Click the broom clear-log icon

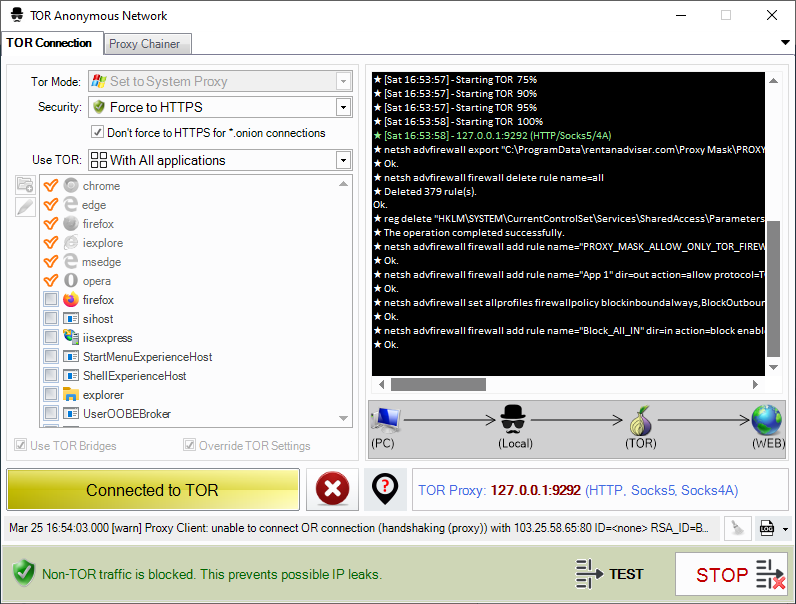[738, 529]
